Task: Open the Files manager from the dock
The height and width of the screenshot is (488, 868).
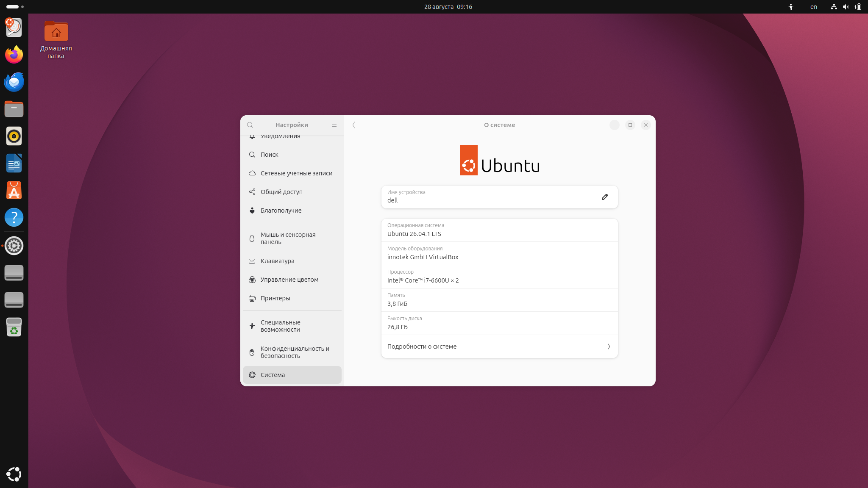Action: [x=14, y=109]
